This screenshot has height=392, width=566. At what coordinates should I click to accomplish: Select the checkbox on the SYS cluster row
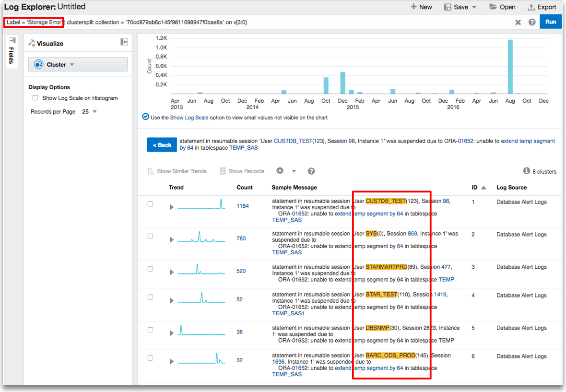click(150, 236)
